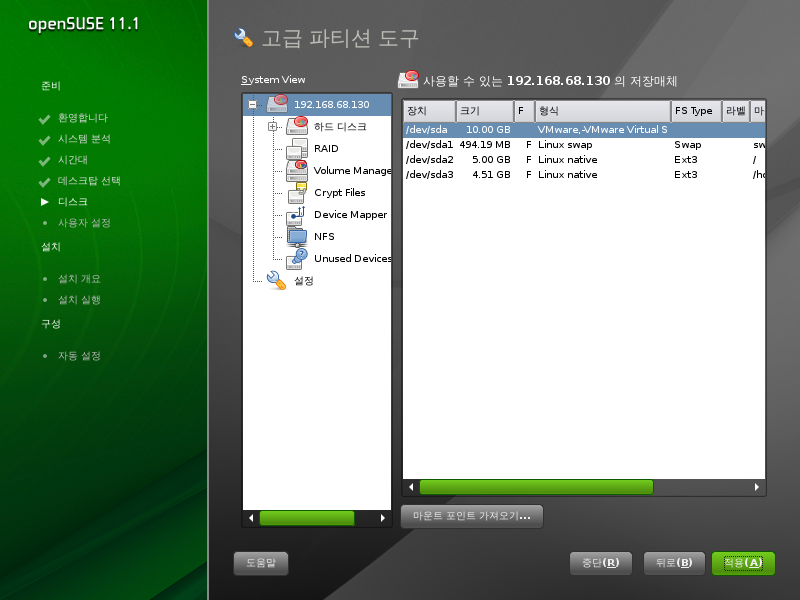Screen dimensions: 800x600
Task: Go back with the 뒤로(B) button
Action: click(x=674, y=563)
